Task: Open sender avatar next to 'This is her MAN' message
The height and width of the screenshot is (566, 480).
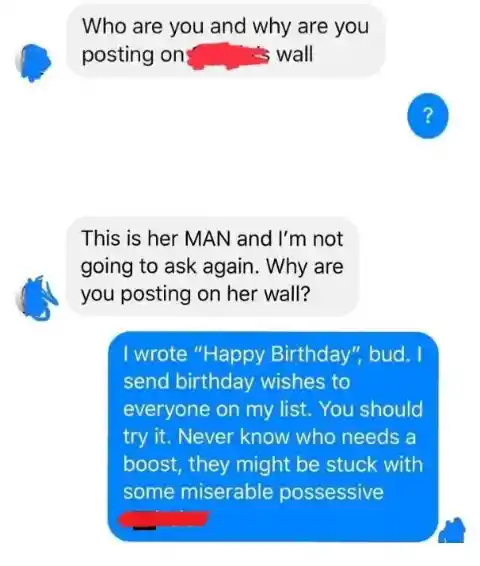Action: [x=37, y=299]
